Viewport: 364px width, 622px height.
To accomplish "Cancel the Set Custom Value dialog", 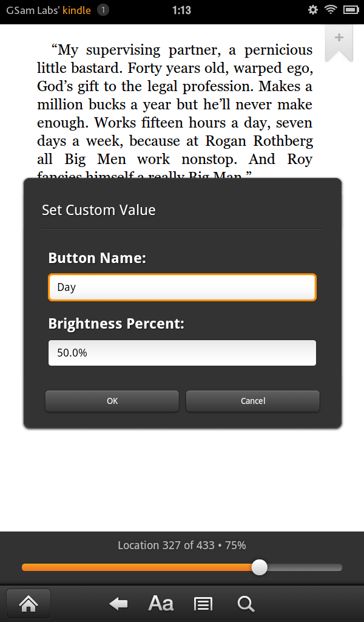I will 252,401.
